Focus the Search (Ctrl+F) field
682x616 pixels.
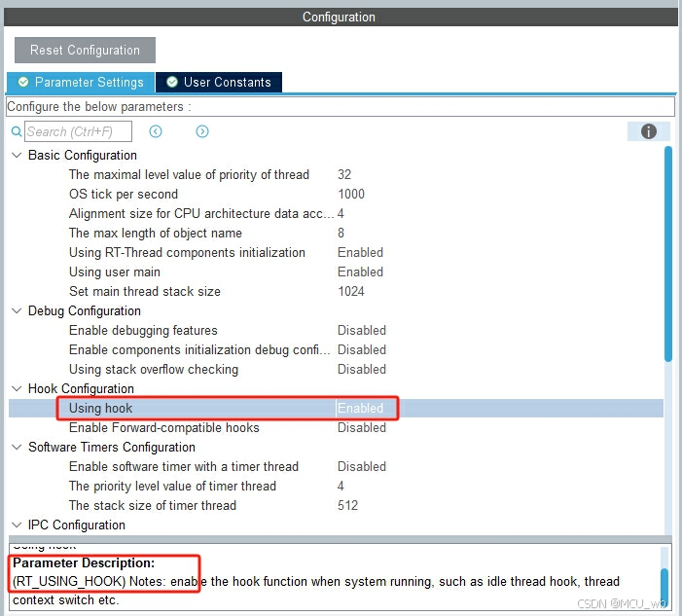click(78, 131)
